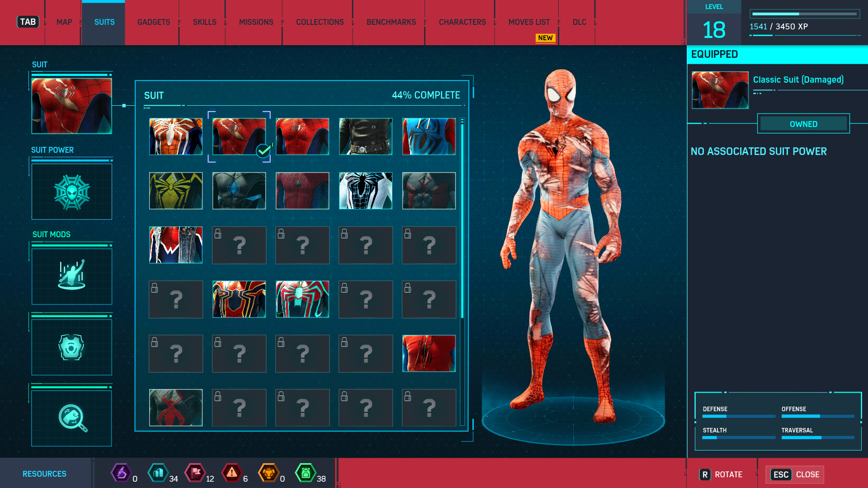Choose the grey suit with red spider
868x488 pixels.
point(176,408)
